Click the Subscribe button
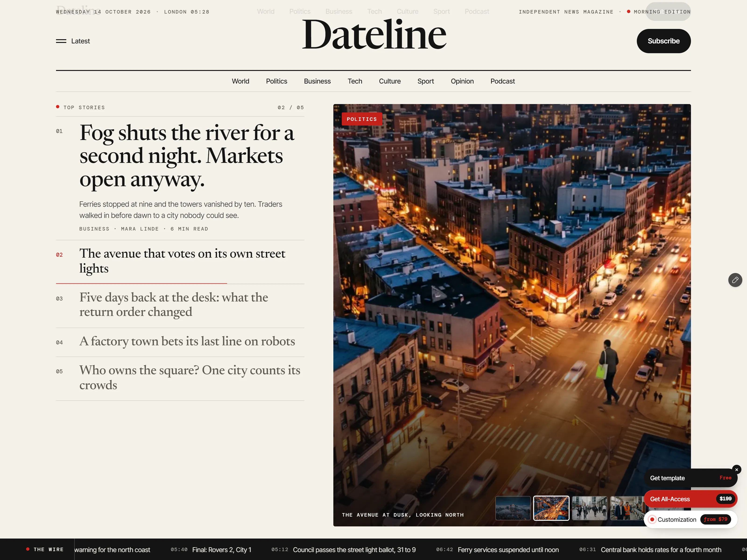 pos(663,41)
